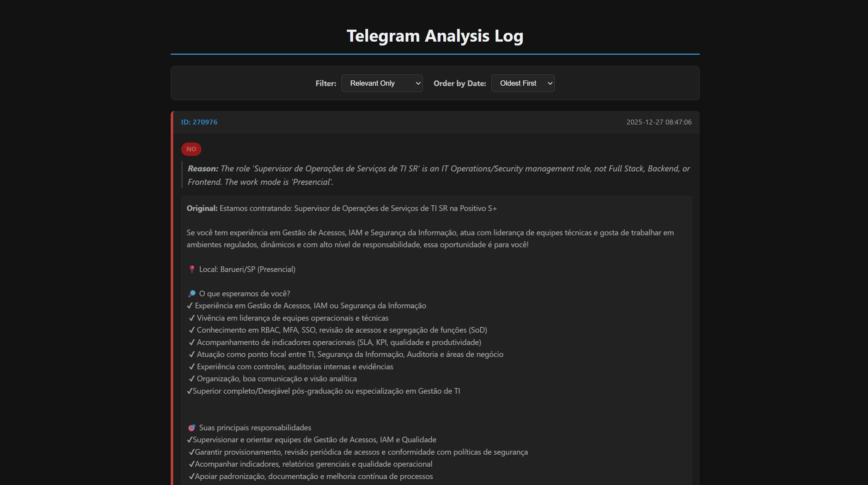Click the checkmark before Supervisionar e orientar equipes

(189, 440)
